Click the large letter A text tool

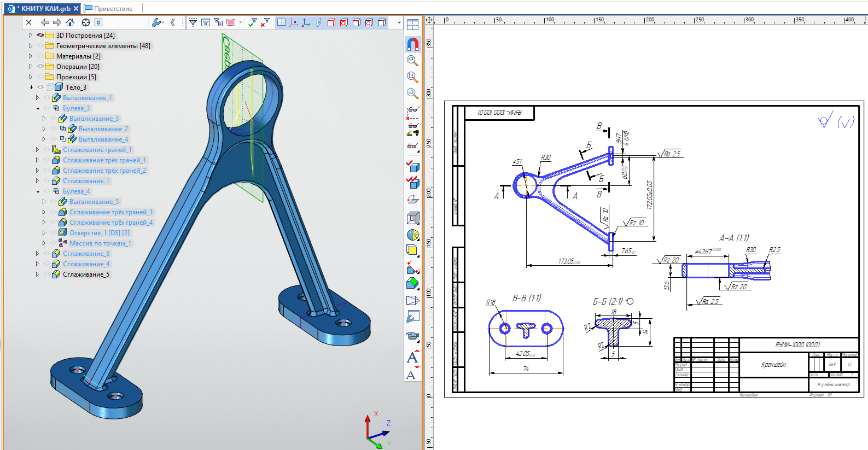(x=412, y=358)
